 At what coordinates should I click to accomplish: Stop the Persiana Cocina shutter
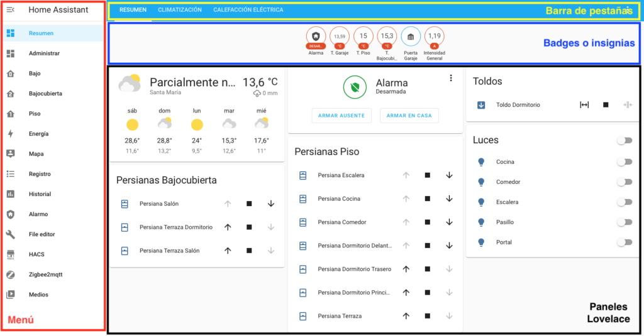click(x=427, y=198)
